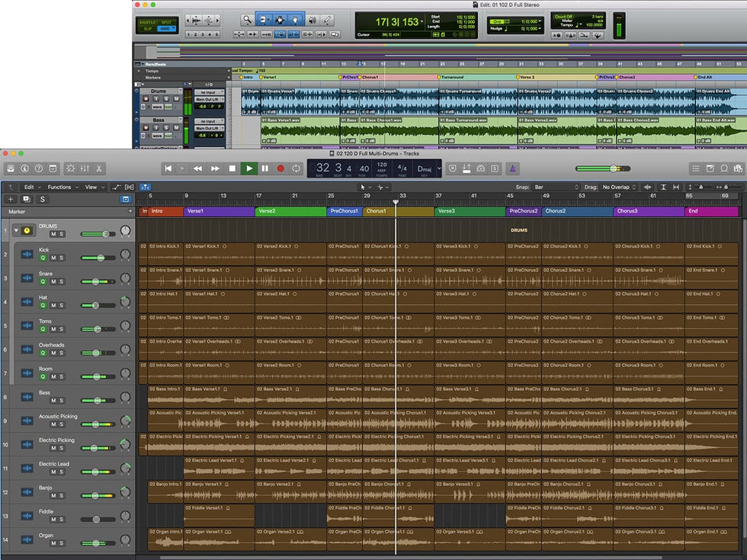Adjust the master volume slider in control bar
The width and height of the screenshot is (747, 560).
(613, 168)
